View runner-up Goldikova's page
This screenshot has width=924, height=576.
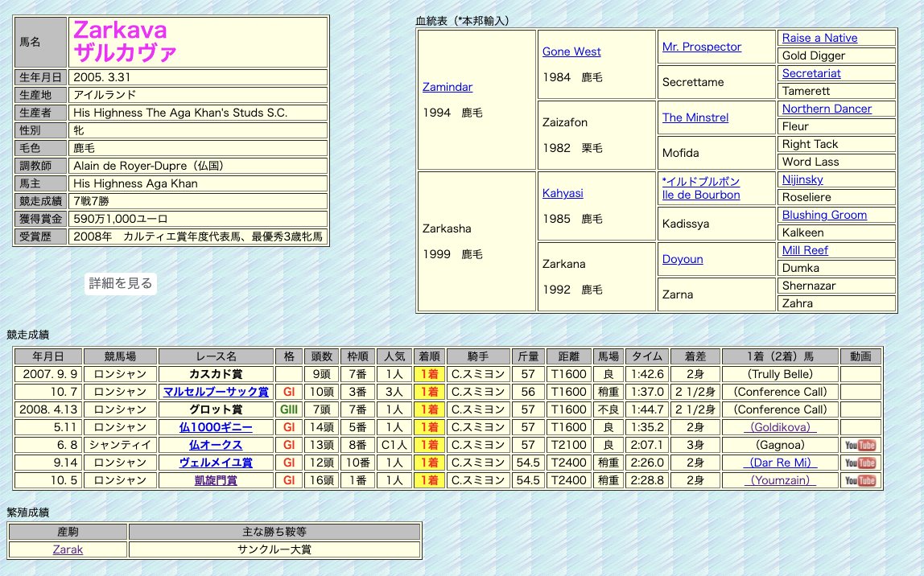[780, 427]
